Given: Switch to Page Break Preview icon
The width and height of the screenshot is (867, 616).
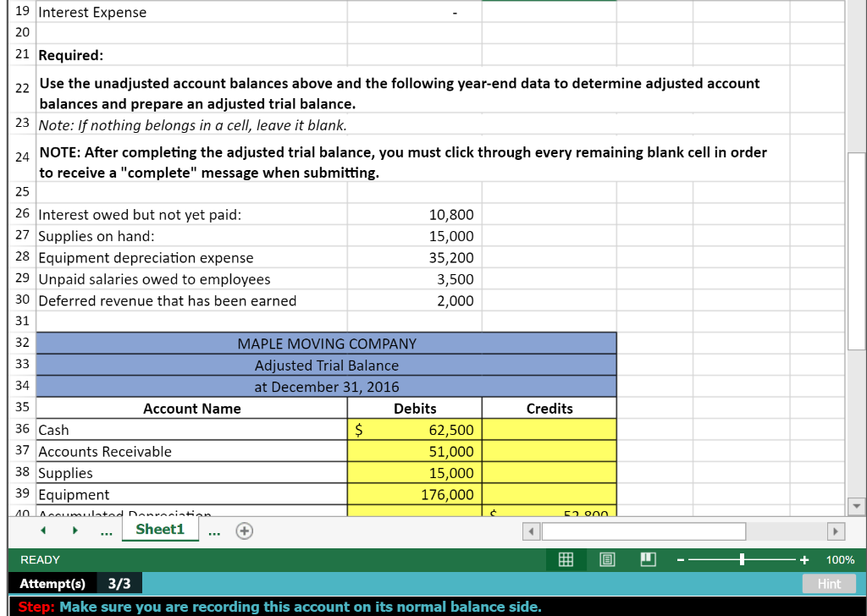Looking at the screenshot, I should [648, 559].
